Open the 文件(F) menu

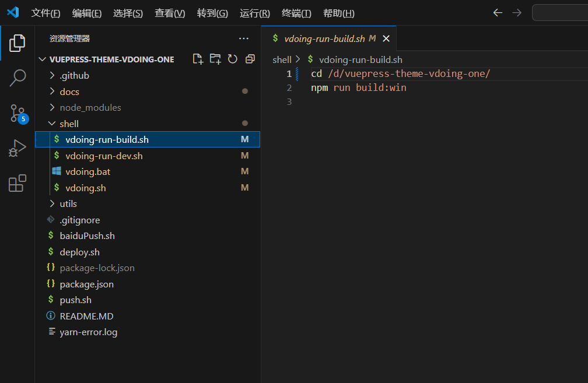45,13
